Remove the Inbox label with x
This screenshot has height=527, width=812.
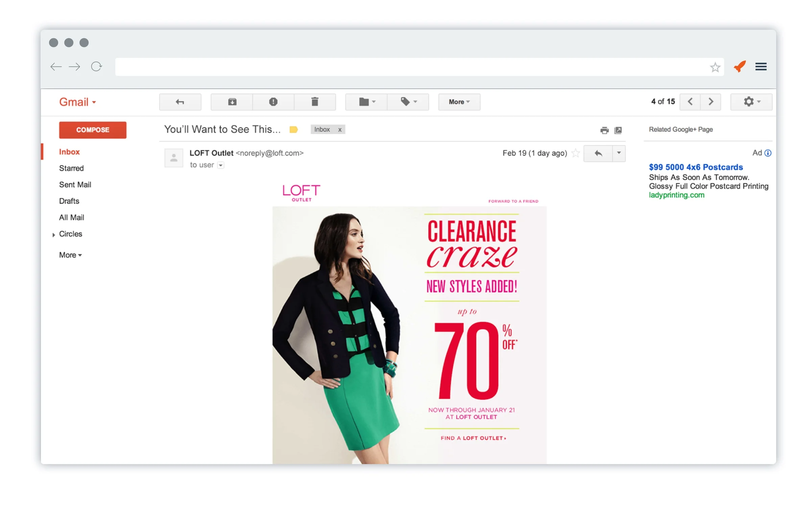pyautogui.click(x=340, y=130)
